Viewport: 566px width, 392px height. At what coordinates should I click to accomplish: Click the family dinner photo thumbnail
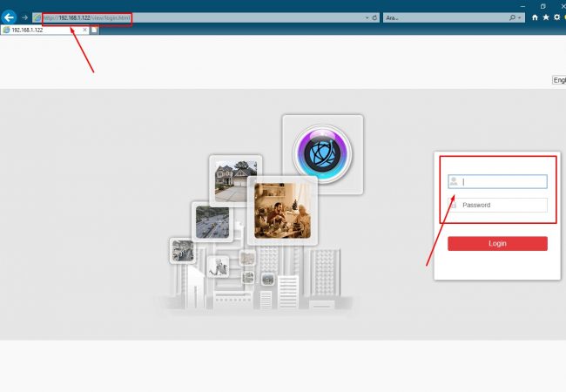point(282,211)
